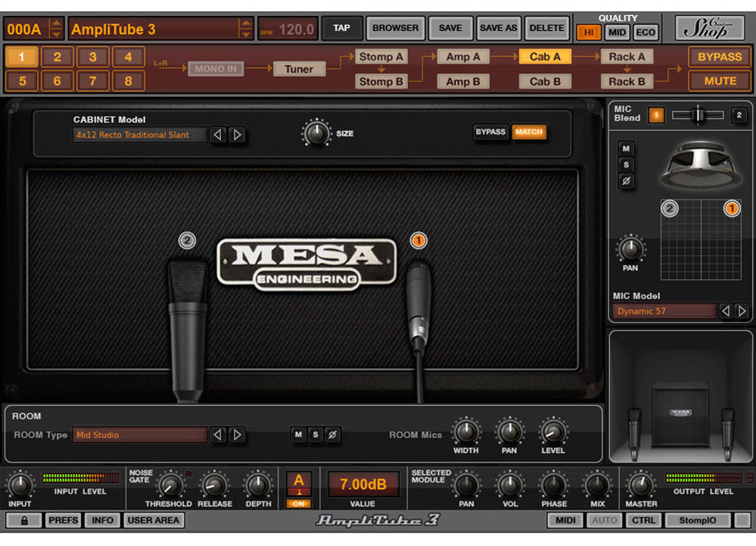
Task: Click the StompIO button
Action: (x=697, y=520)
